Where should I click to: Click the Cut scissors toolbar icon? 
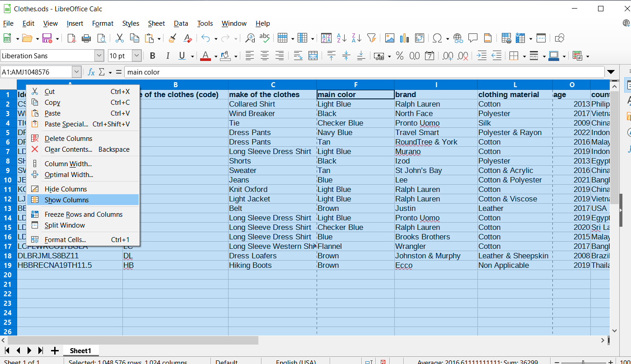[120, 38]
